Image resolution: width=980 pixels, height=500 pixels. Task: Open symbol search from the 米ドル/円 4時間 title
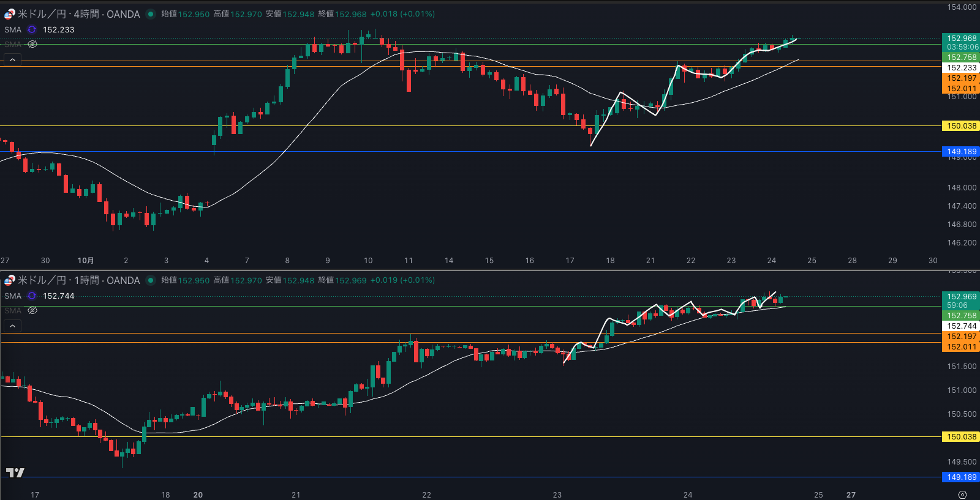(x=78, y=14)
